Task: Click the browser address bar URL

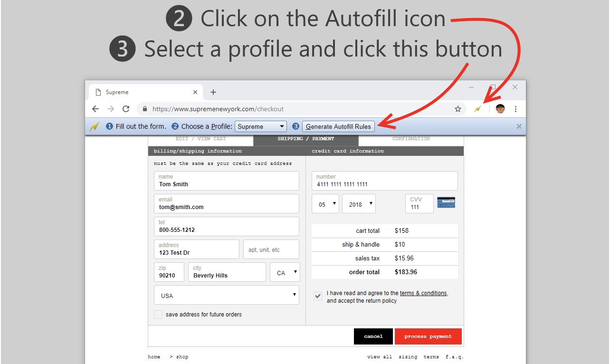Action: 218,109
